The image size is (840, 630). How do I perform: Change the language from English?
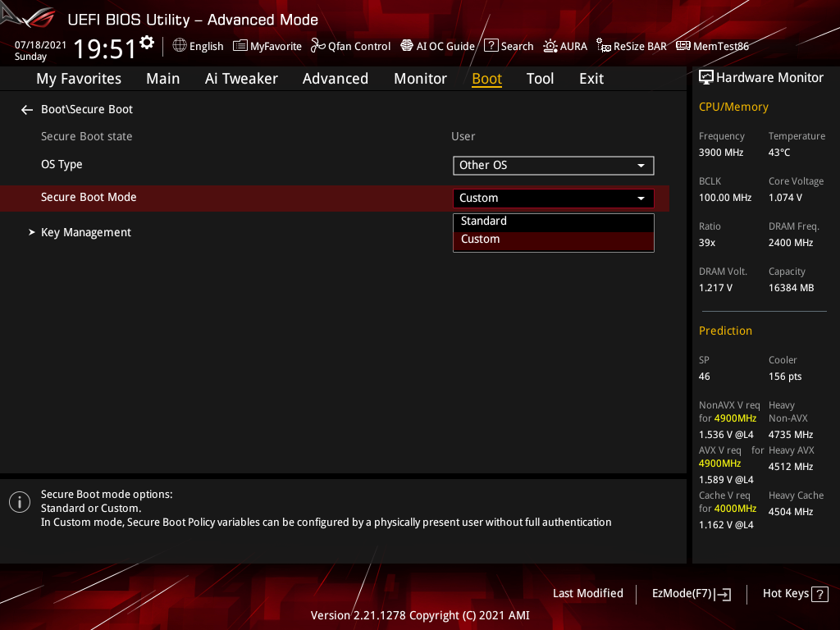[198, 46]
